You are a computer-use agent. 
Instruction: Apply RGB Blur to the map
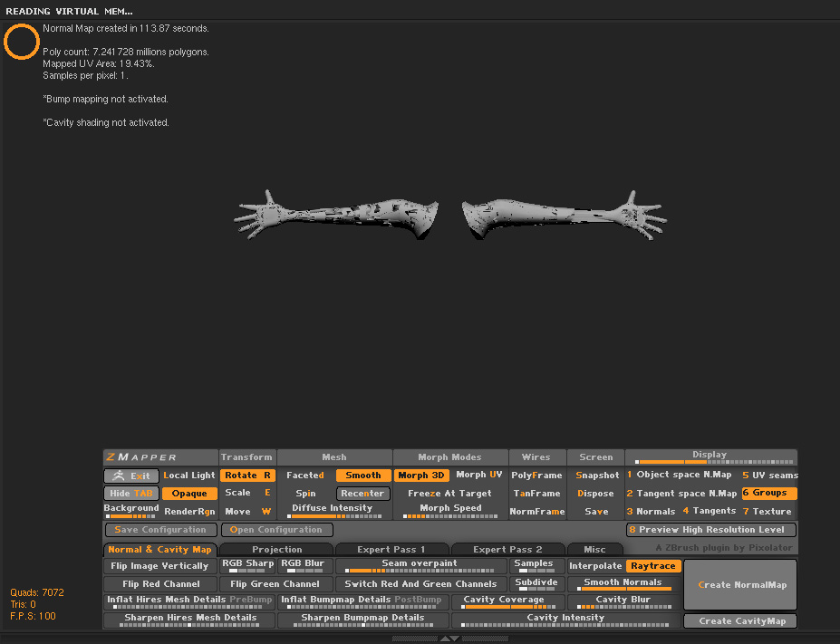(x=302, y=562)
